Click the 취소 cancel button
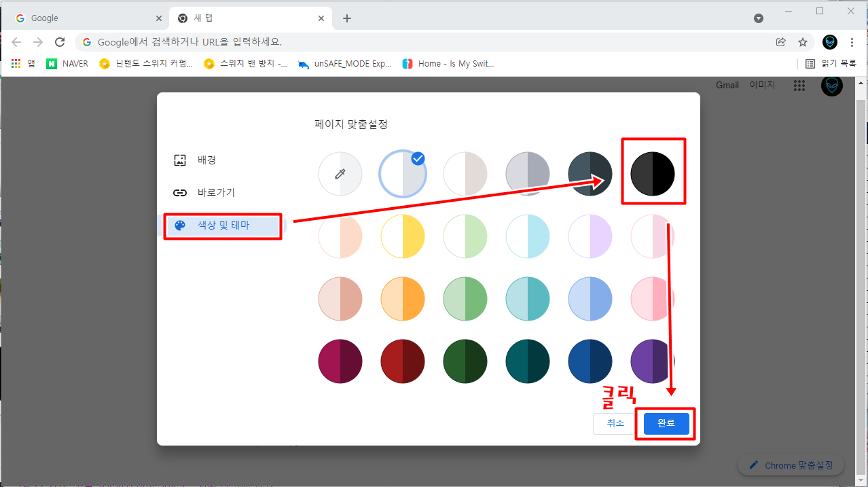 click(x=615, y=423)
